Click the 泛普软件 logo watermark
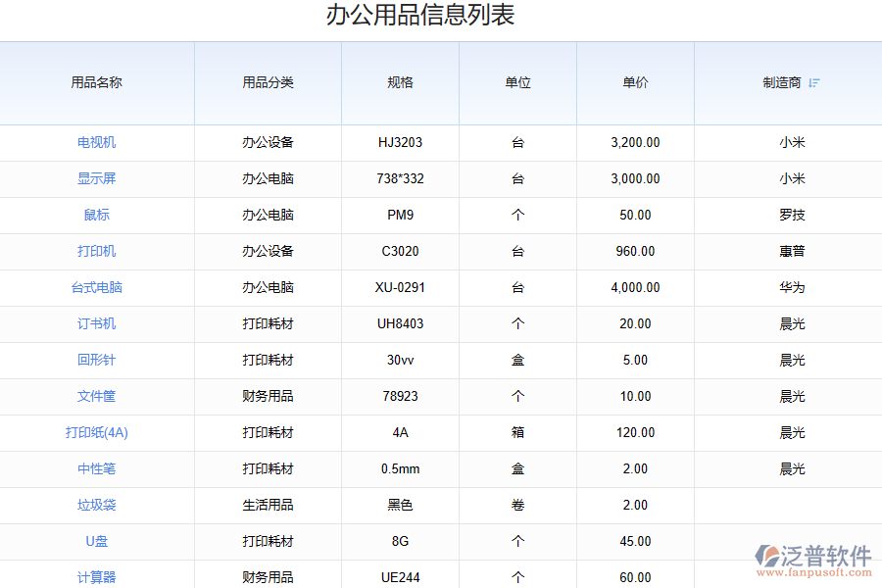The width and height of the screenshot is (882, 588). point(813,559)
